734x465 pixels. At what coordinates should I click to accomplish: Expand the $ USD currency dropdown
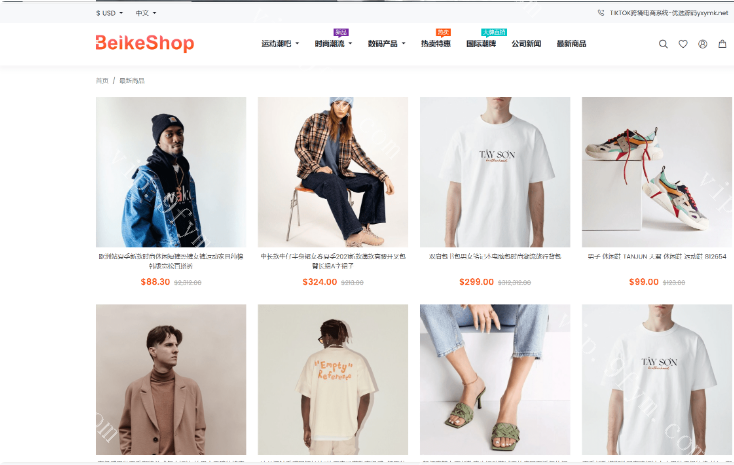pyautogui.click(x=110, y=13)
